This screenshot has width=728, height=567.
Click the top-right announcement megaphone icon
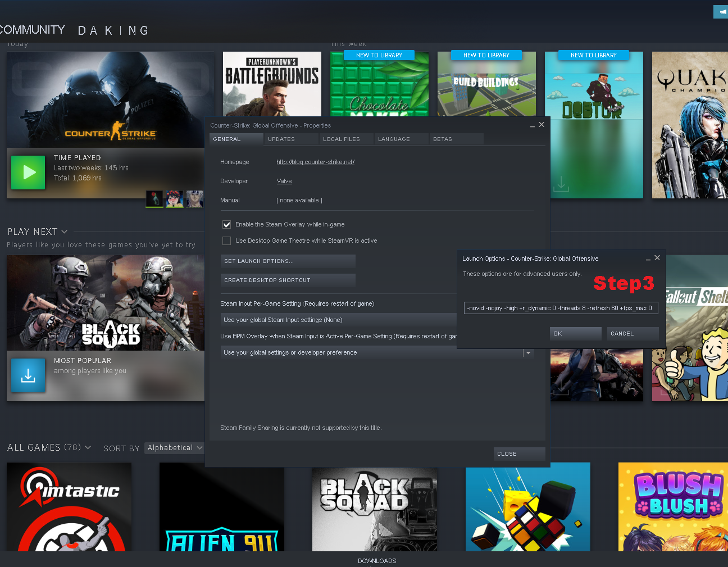(721, 11)
